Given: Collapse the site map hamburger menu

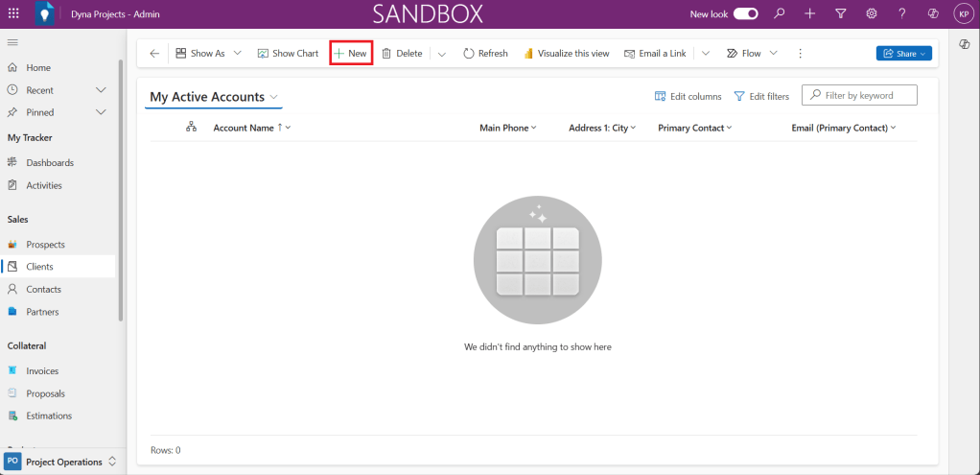Looking at the screenshot, I should point(12,43).
